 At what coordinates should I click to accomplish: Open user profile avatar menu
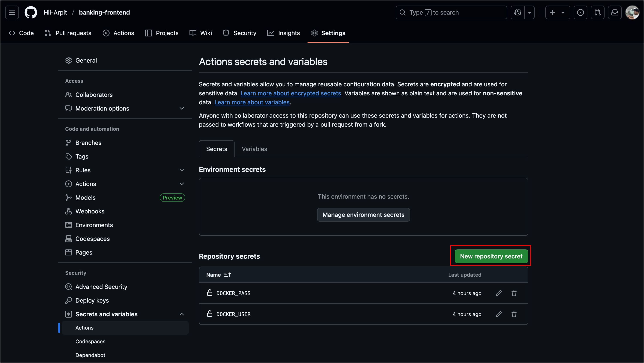tap(632, 12)
